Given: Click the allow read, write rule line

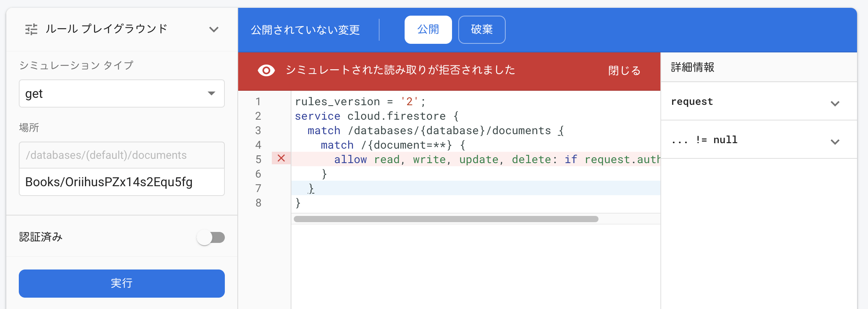Looking at the screenshot, I should [x=476, y=160].
